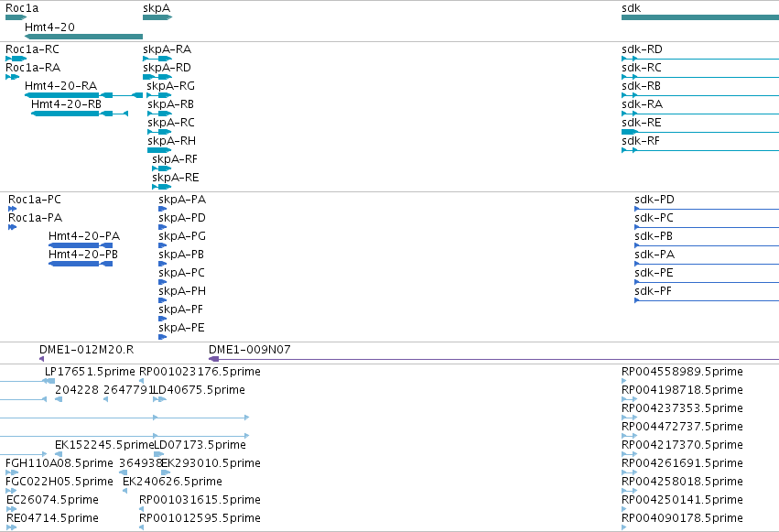Select the skpA-RB transcript label
This screenshot has width=779, height=532.
[171, 104]
